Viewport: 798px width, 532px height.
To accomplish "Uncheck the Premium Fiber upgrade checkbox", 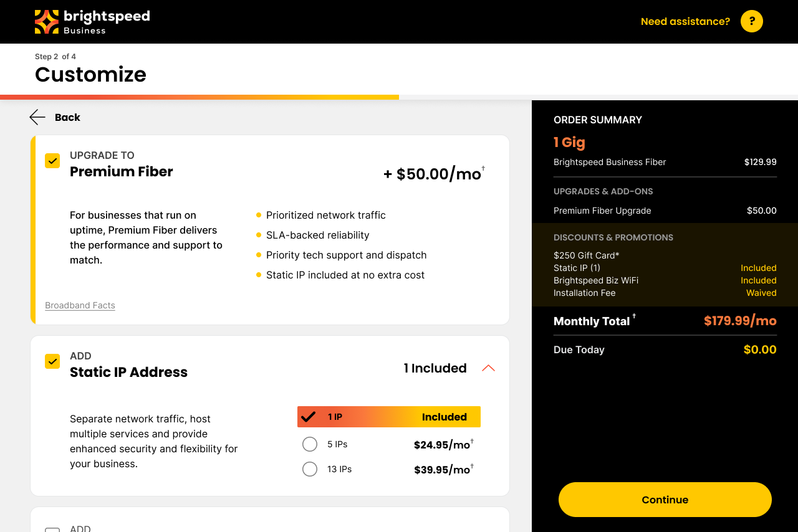I will pyautogui.click(x=52, y=161).
